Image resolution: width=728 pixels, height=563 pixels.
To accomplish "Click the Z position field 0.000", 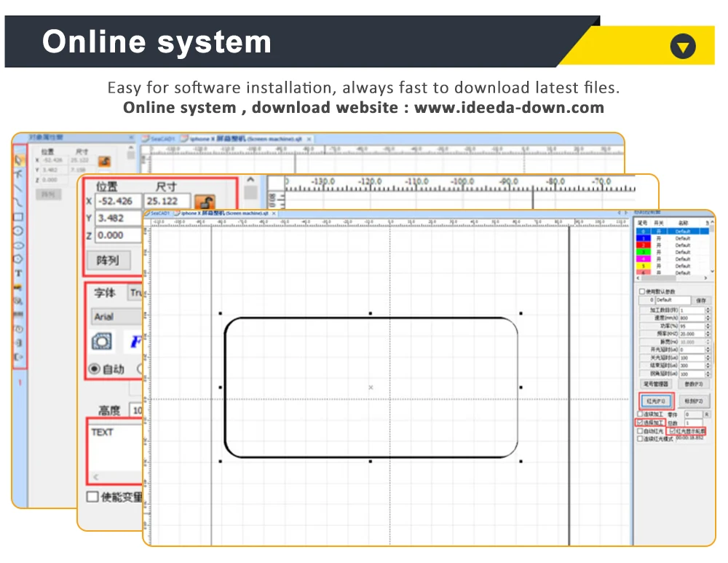I will click(118, 235).
